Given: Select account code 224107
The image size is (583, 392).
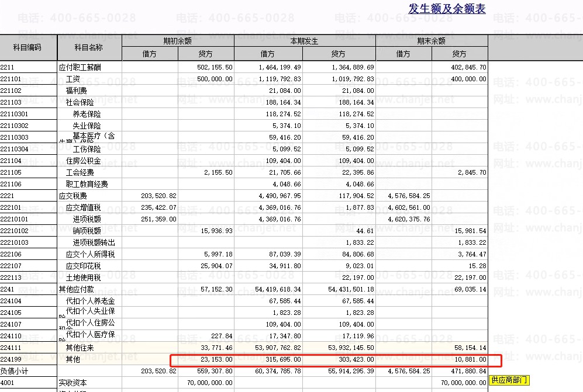Looking at the screenshot, I should [11, 324].
